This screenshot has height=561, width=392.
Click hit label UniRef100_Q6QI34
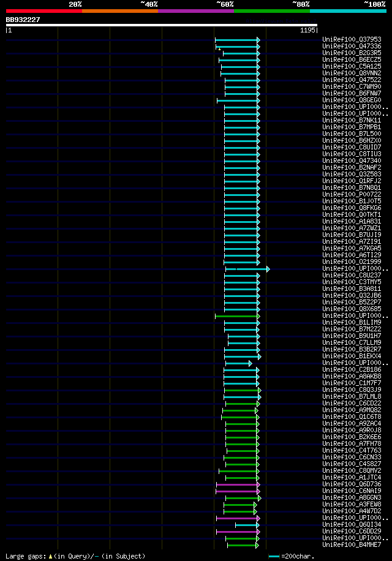pyautogui.click(x=352, y=525)
